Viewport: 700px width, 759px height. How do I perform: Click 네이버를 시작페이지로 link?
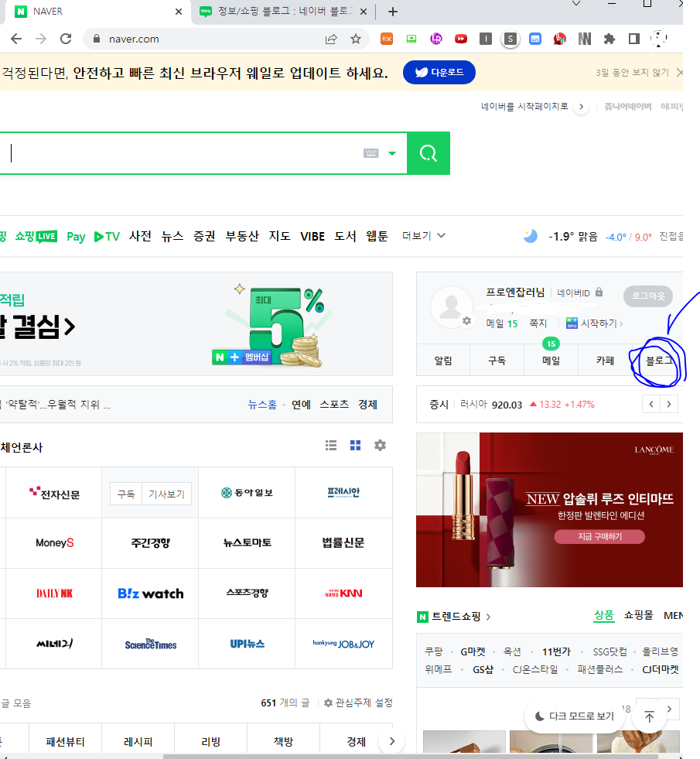point(524,106)
